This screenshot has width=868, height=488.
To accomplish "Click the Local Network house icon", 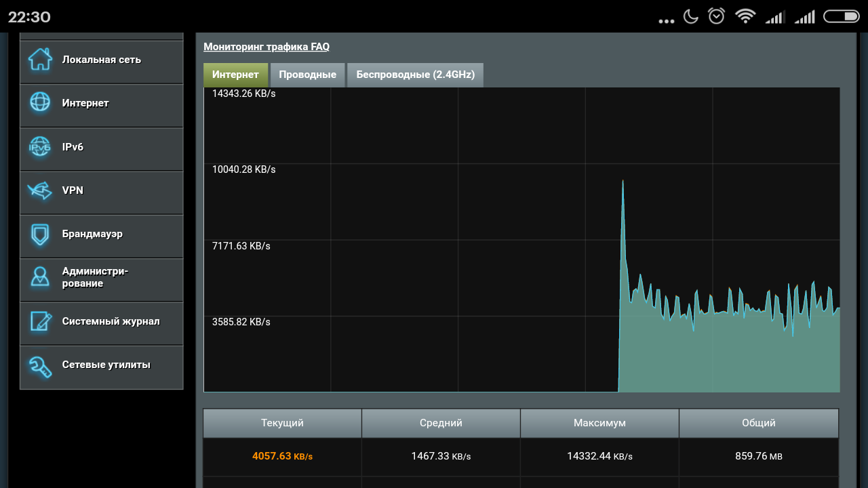I will 40,60.
